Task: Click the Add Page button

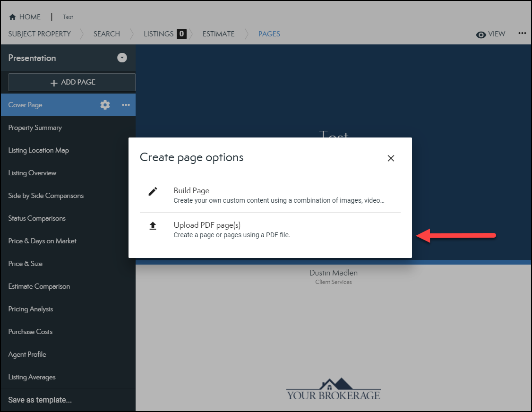Action: (72, 82)
